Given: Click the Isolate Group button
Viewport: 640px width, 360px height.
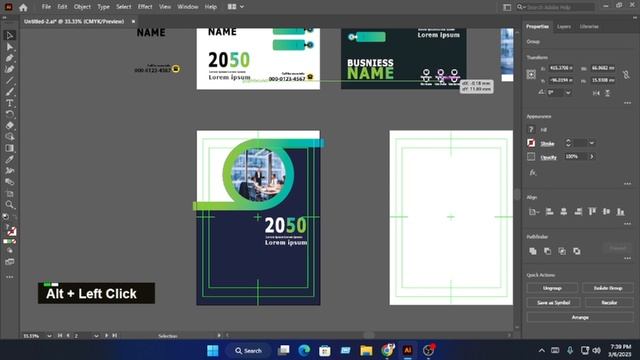Looking at the screenshot, I should coord(608,288).
